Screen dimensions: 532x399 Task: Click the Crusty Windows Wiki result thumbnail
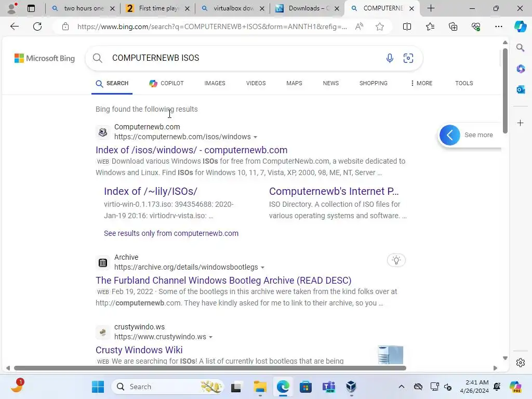tap(391, 355)
